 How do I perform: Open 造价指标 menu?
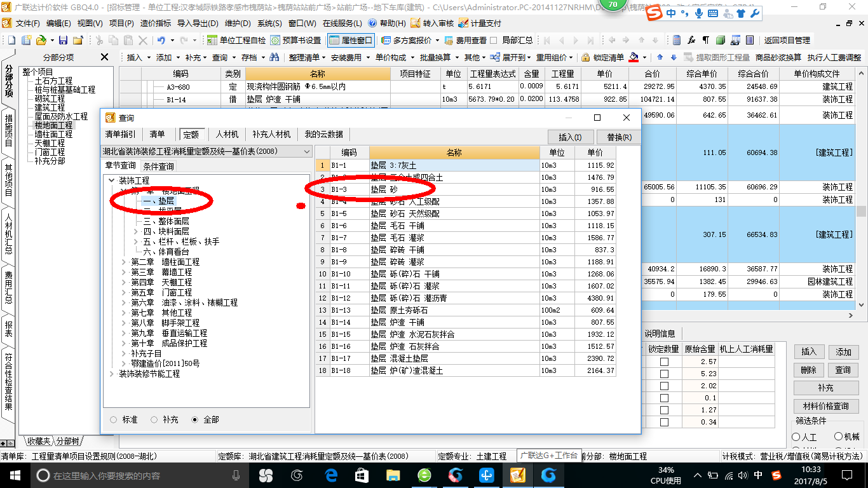click(156, 23)
